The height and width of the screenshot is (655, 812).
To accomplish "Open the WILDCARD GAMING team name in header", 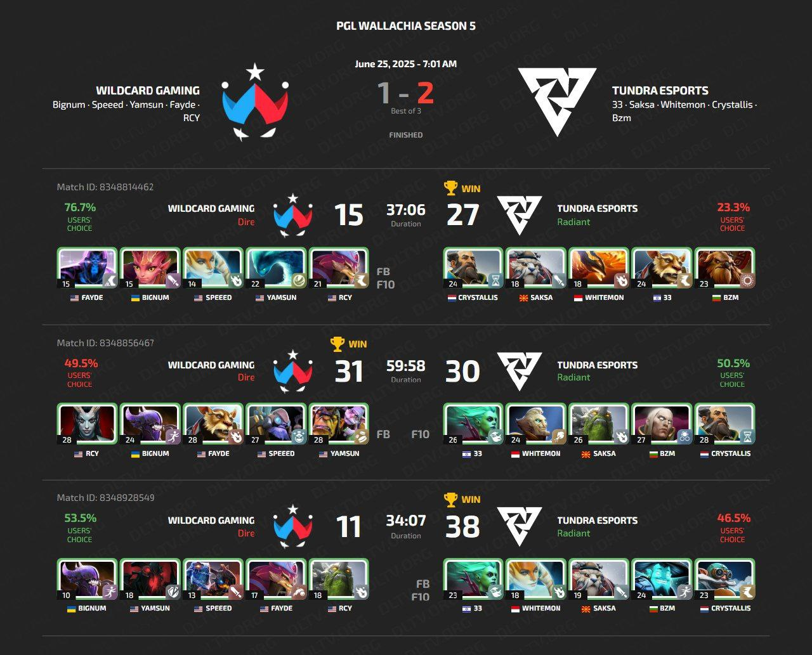I will pyautogui.click(x=148, y=91).
